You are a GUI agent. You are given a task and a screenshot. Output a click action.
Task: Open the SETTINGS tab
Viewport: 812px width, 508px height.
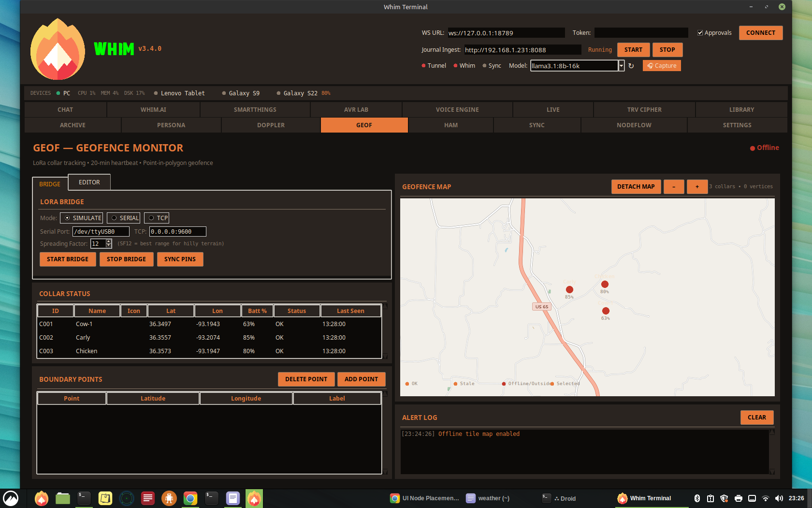click(737, 125)
